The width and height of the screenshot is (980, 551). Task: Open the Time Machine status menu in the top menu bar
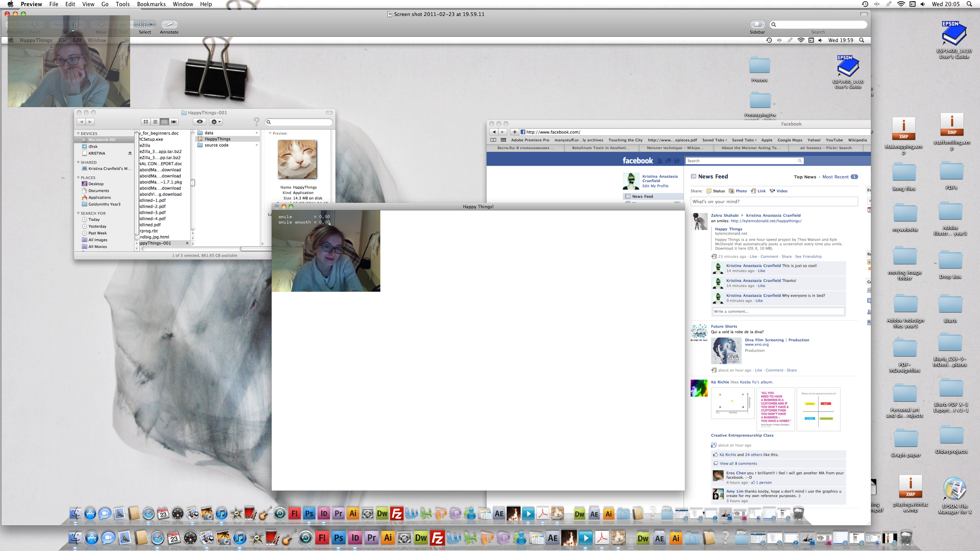coord(865,4)
